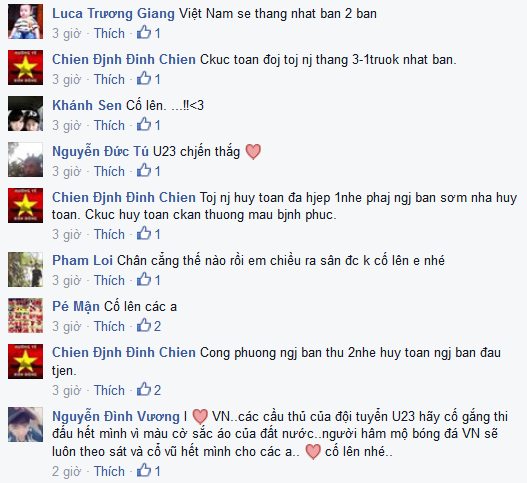The height and width of the screenshot is (483, 527).
Task: Click the thumbs-up icon under Pham Loi's comment
Action: click(144, 280)
